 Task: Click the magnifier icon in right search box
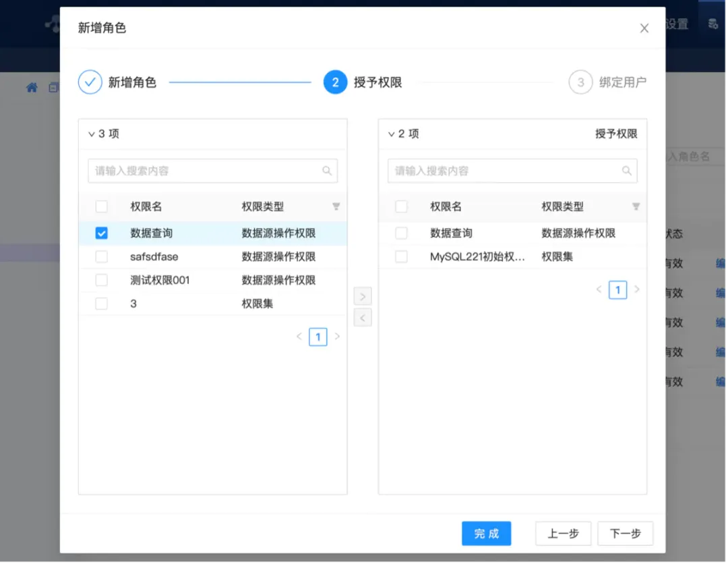[x=627, y=171]
